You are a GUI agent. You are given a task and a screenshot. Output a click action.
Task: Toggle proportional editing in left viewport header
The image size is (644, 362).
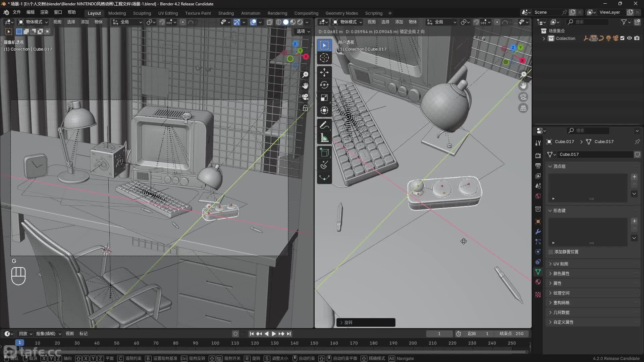[x=183, y=22]
